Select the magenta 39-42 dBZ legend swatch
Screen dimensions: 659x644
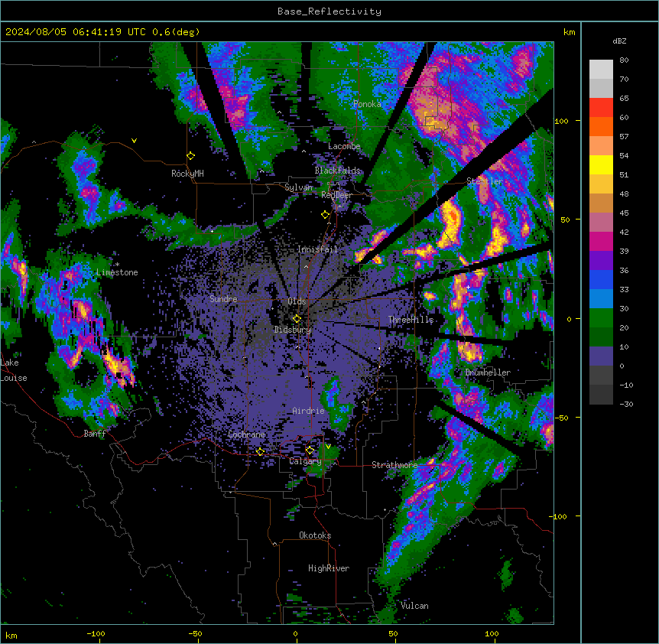click(x=601, y=242)
